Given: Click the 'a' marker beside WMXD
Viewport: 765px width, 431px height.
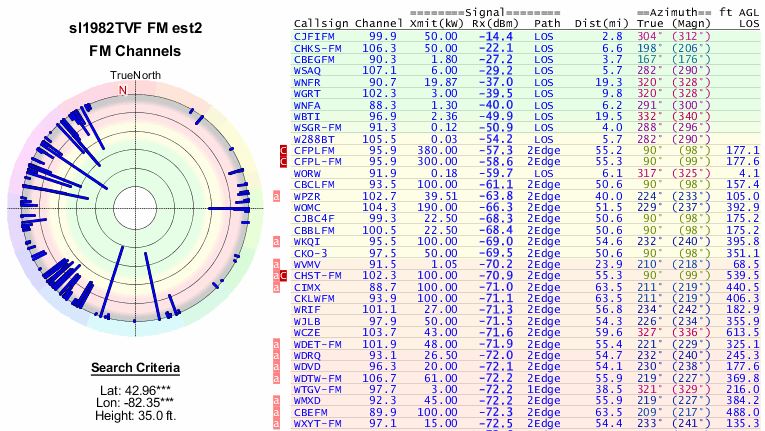Looking at the screenshot, I should click(x=278, y=401).
